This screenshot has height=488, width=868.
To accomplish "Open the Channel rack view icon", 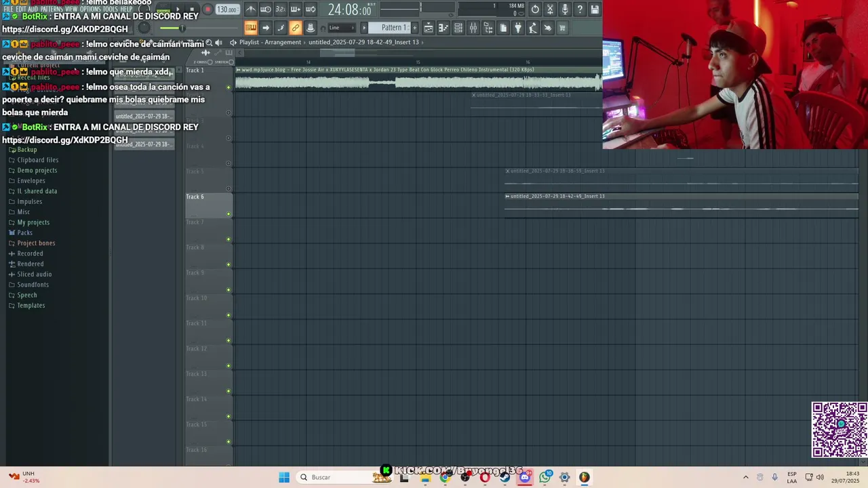I will coord(458,28).
